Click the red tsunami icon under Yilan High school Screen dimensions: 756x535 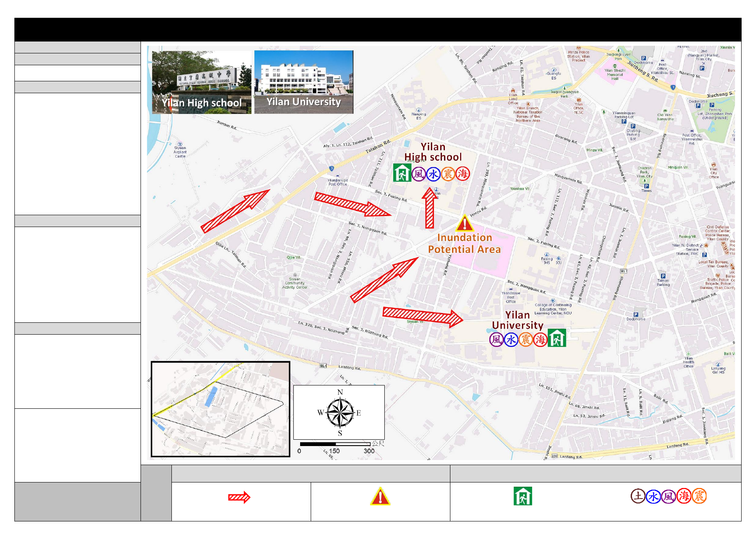(463, 174)
